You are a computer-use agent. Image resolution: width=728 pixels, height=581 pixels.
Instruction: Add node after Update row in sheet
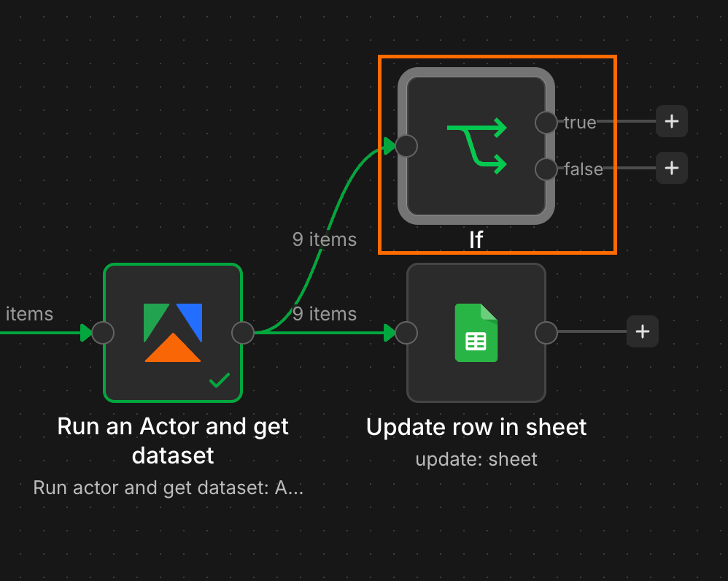point(643,331)
